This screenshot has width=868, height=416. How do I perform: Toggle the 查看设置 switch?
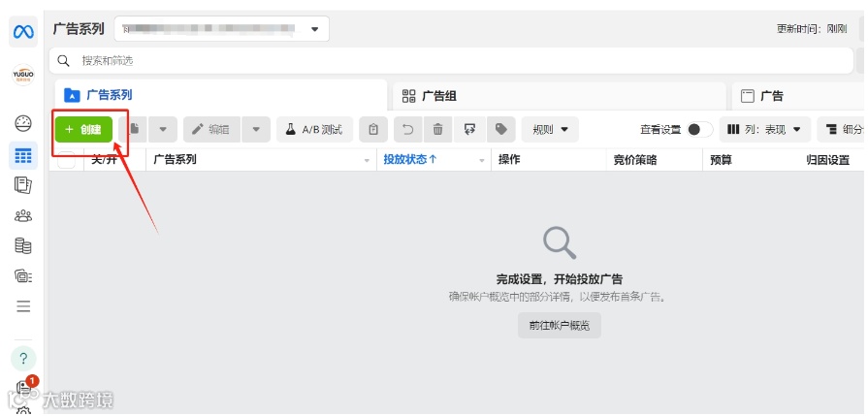click(x=699, y=129)
